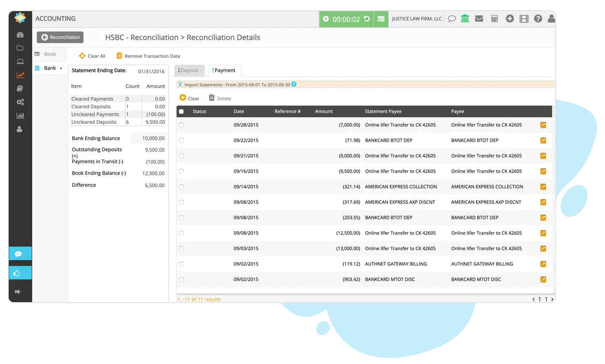Start the timer with the play icon
Screen dimensions: 605x364
(326, 19)
